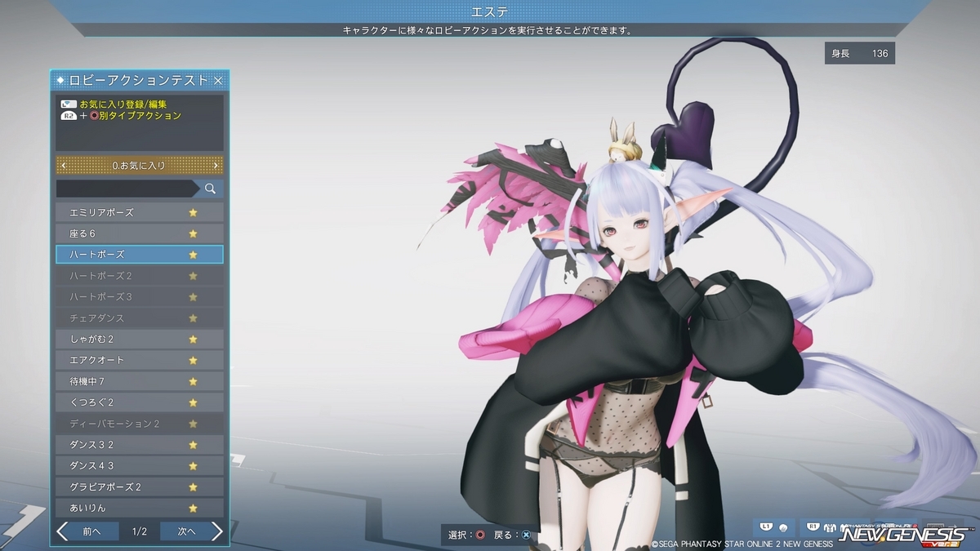Click the touchpad icon beside お気に入り登録/編集
The width and height of the screenshot is (980, 551).
click(x=69, y=104)
